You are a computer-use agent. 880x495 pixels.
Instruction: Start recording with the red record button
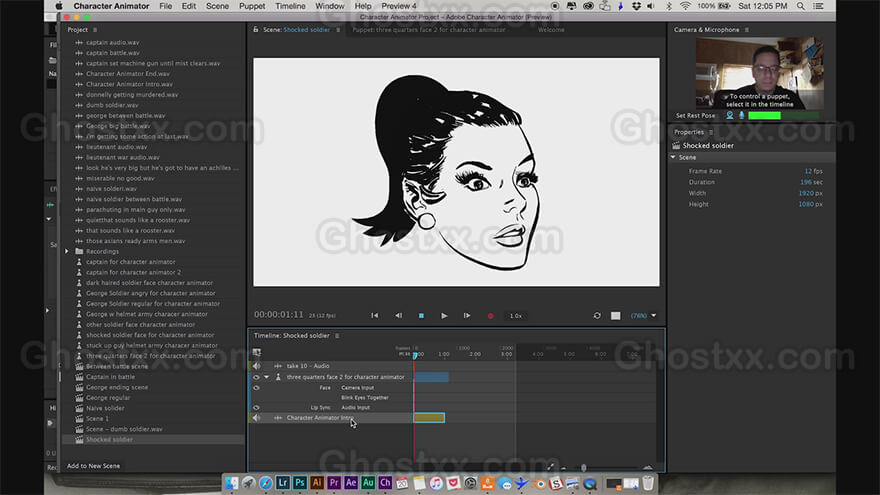click(490, 316)
